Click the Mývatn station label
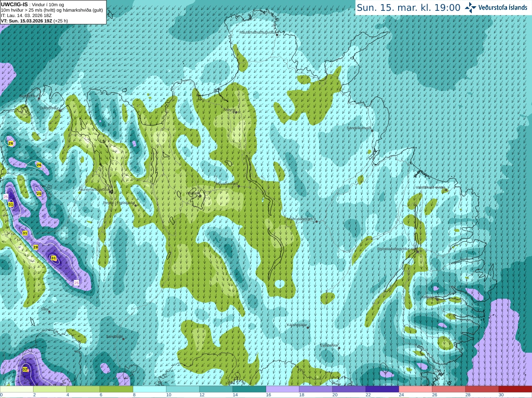Viewport: 532px width, 398px height. click(193, 193)
